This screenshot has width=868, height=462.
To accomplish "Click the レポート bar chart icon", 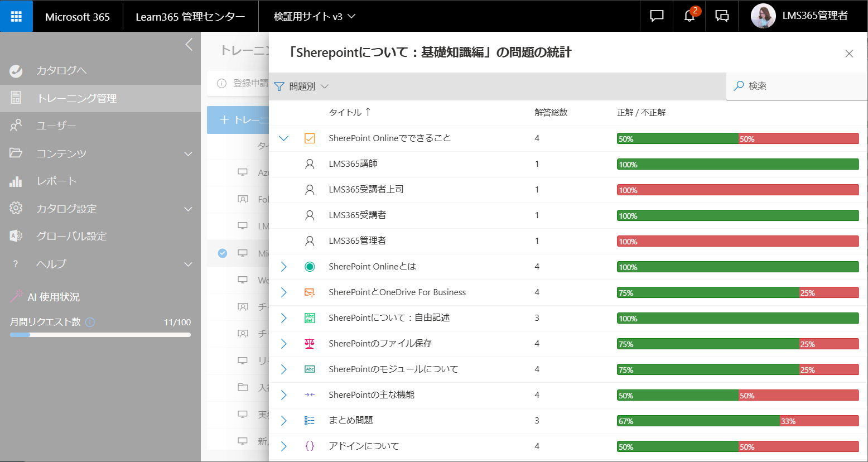I will (16, 181).
